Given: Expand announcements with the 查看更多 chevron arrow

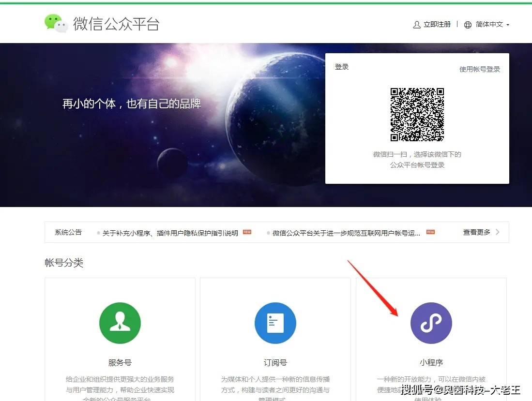Looking at the screenshot, I should click(x=498, y=232).
